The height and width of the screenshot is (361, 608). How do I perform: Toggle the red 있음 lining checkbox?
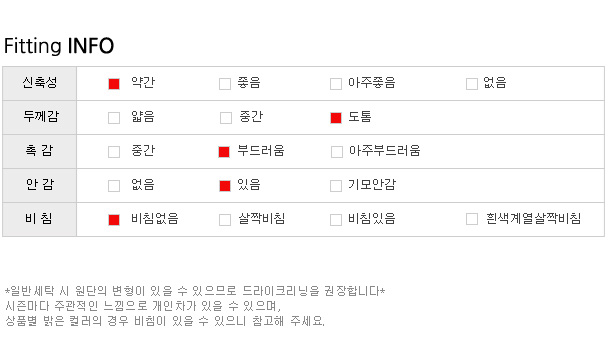pyautogui.click(x=225, y=186)
